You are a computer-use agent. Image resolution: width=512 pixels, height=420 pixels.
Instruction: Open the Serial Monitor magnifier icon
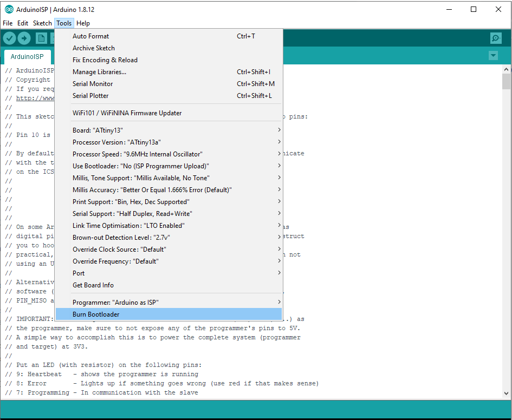[x=496, y=38]
